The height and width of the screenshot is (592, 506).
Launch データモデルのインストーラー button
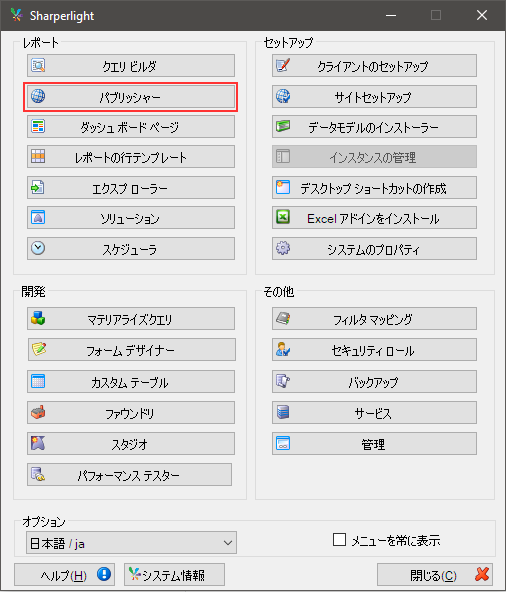[x=374, y=126]
